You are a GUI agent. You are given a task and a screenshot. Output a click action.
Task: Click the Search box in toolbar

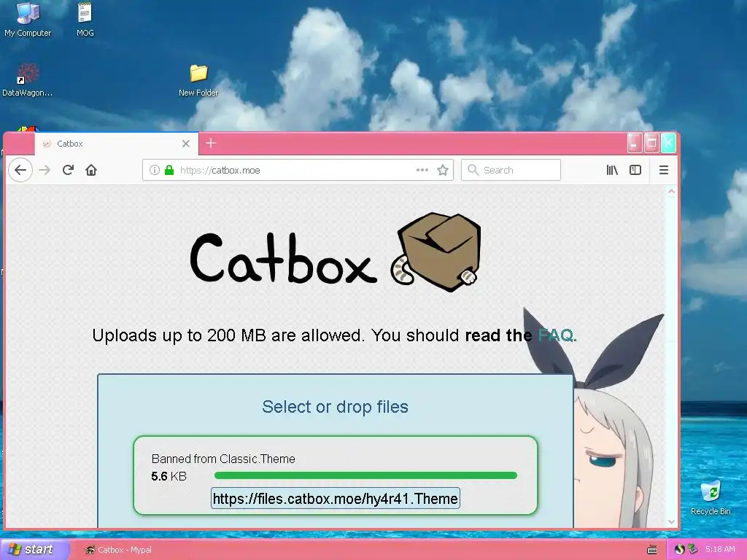(511, 170)
